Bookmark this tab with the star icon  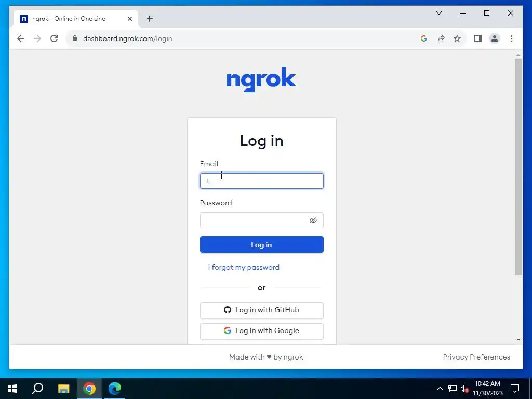coord(457,38)
